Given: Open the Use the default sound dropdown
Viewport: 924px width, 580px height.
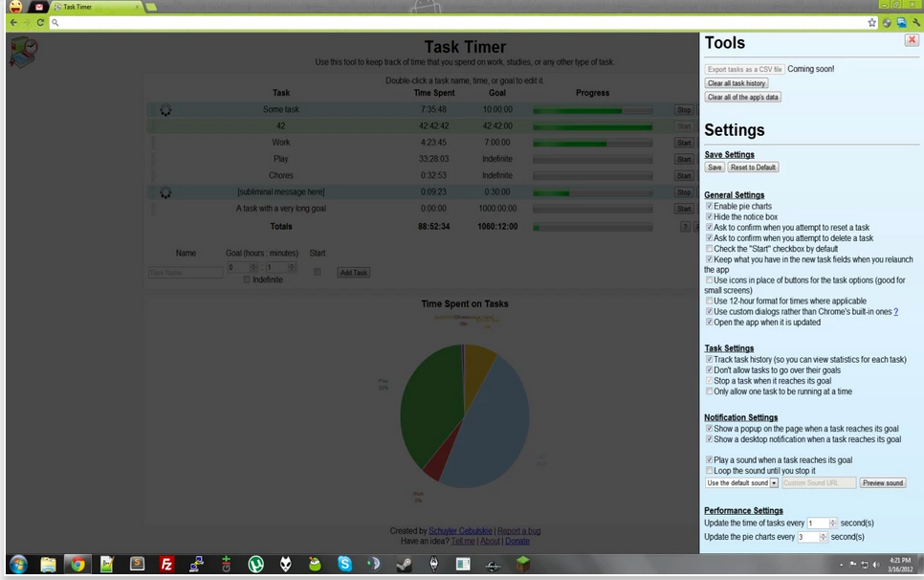Looking at the screenshot, I should (742, 482).
